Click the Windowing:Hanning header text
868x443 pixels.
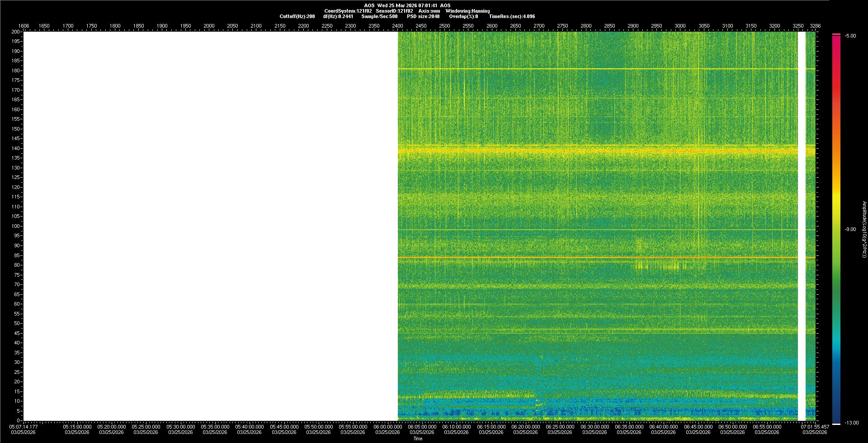tap(467, 11)
